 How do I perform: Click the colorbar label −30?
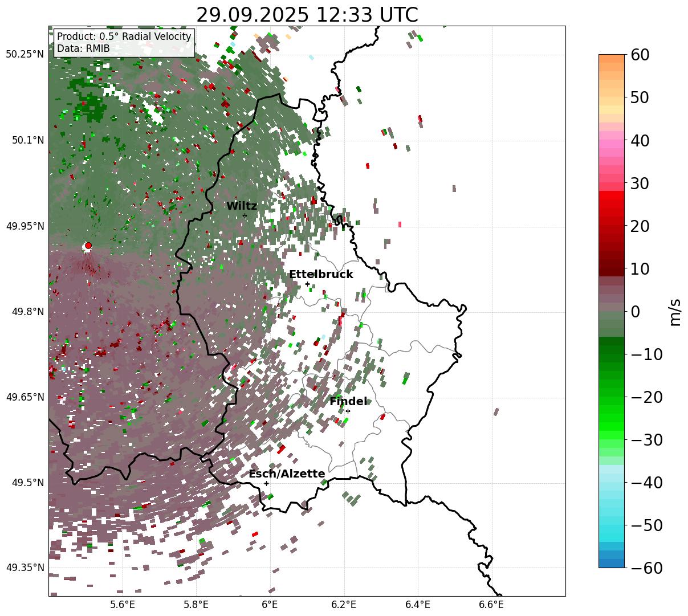646,439
